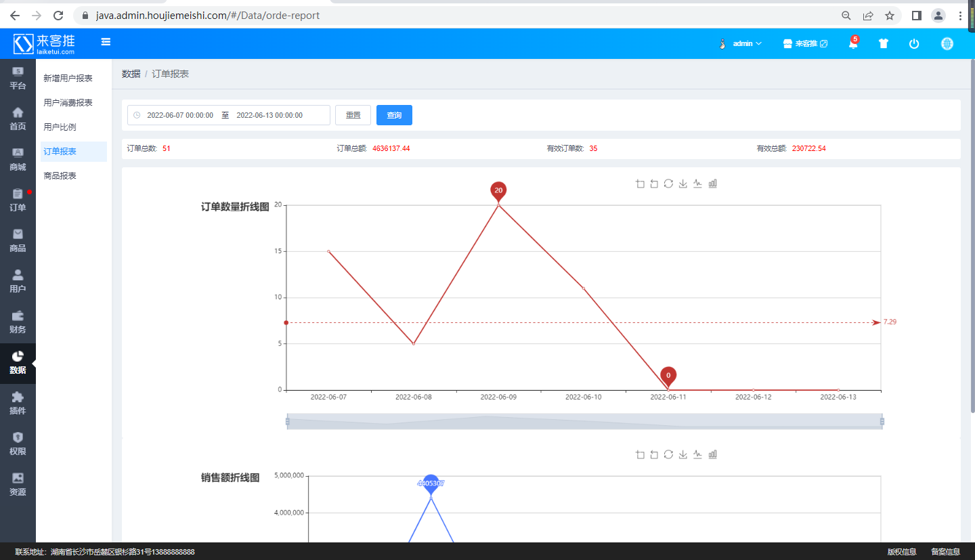975x560 pixels.
Task: Click the average line label 7.29
Action: click(890, 322)
